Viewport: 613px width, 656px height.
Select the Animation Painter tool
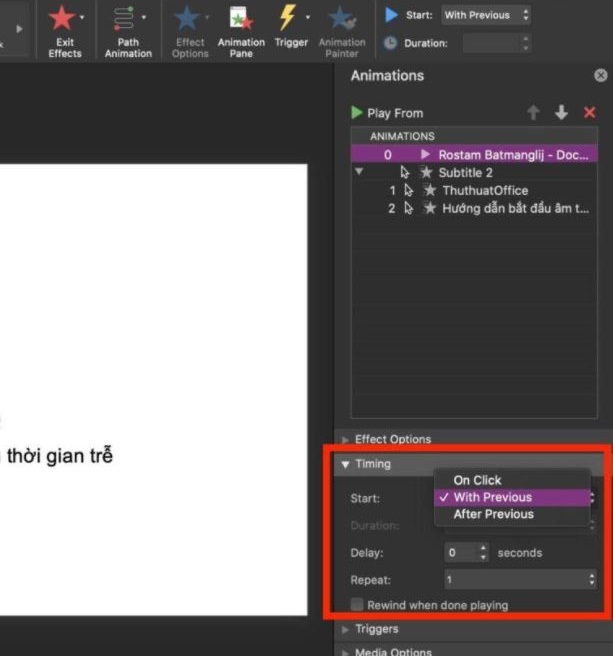tap(342, 31)
